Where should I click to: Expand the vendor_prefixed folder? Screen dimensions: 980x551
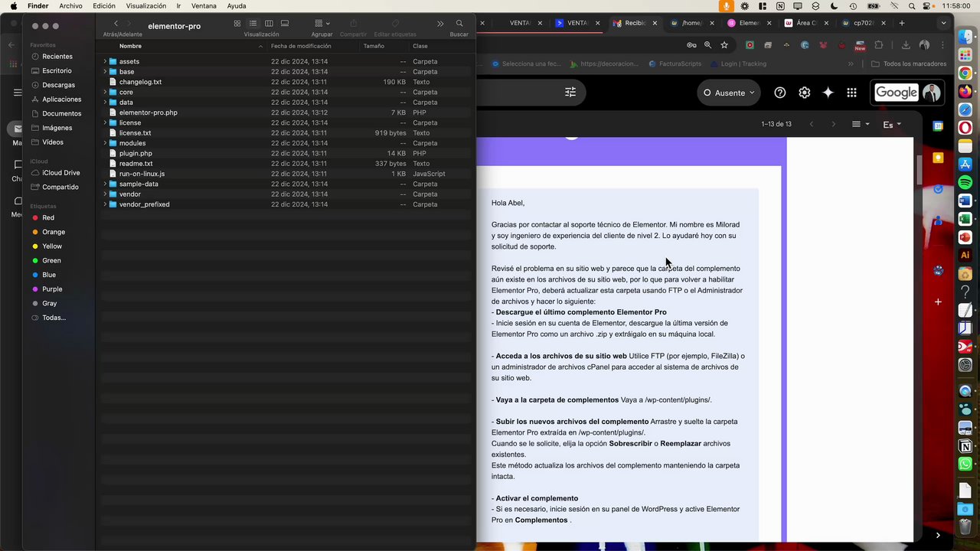click(105, 204)
